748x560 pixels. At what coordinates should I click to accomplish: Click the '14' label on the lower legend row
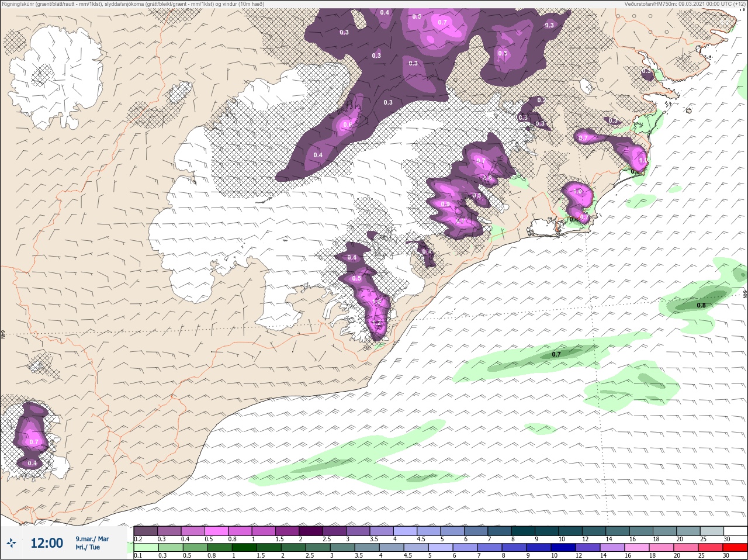coord(604,555)
